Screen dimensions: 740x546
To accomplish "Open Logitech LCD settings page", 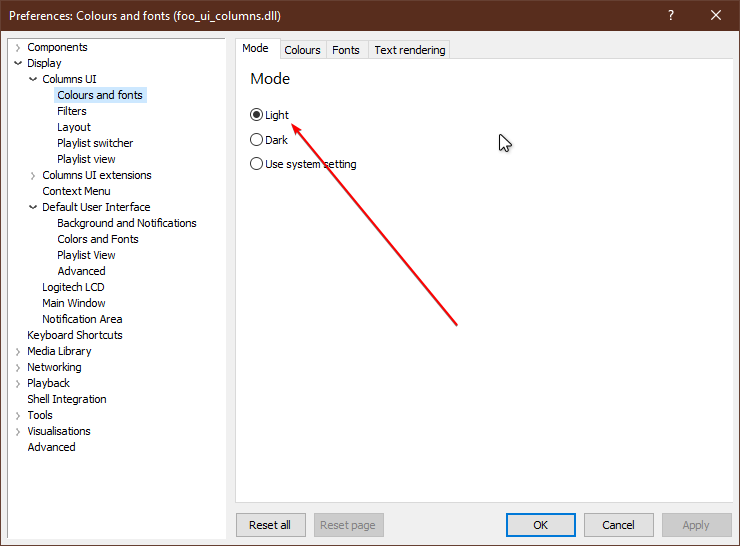I will pos(73,287).
